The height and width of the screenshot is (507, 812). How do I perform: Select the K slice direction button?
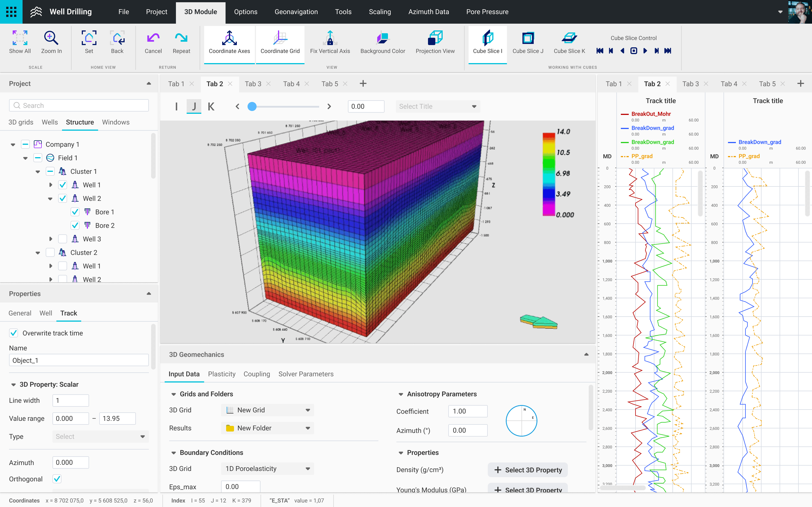click(211, 106)
